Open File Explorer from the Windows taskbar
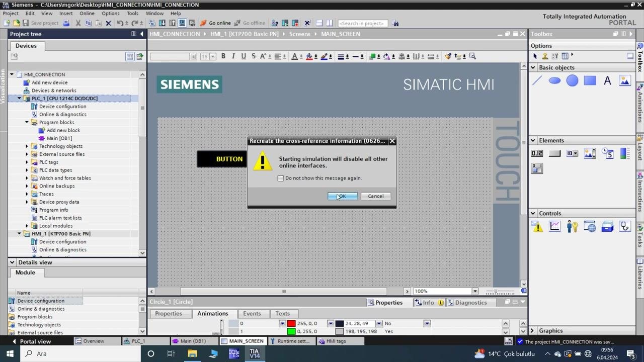Image resolution: width=644 pixels, height=362 pixels. 192,353
